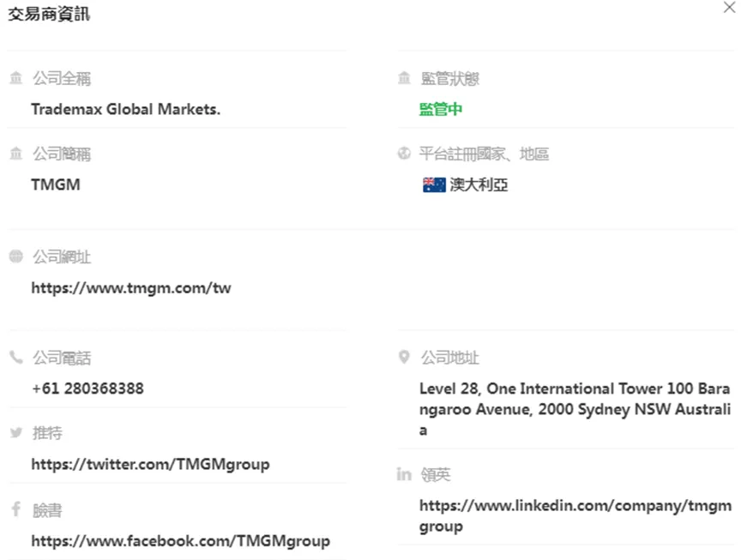The width and height of the screenshot is (741, 560).
Task: Click the building icon beside 公司全稱
Action: [16, 77]
